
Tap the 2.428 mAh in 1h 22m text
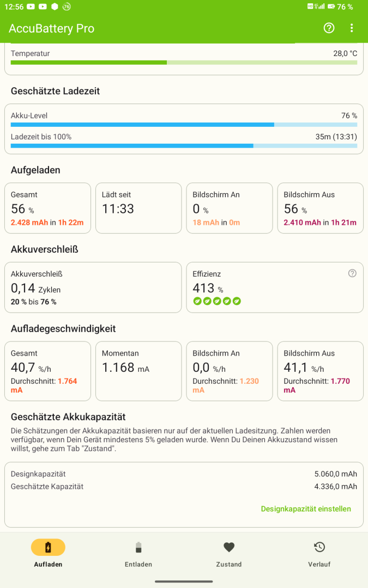[x=47, y=222]
